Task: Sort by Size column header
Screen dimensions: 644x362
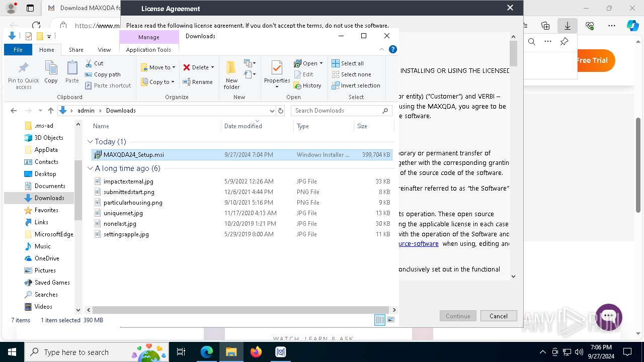Action: pyautogui.click(x=374, y=126)
